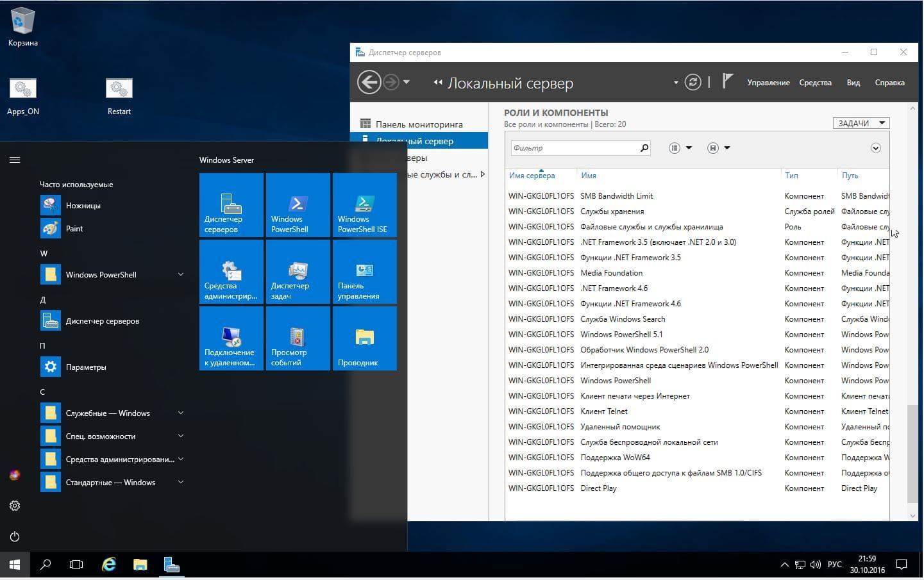Click the Windows Start button on taskbar
This screenshot has width=924, height=580.
[x=15, y=565]
